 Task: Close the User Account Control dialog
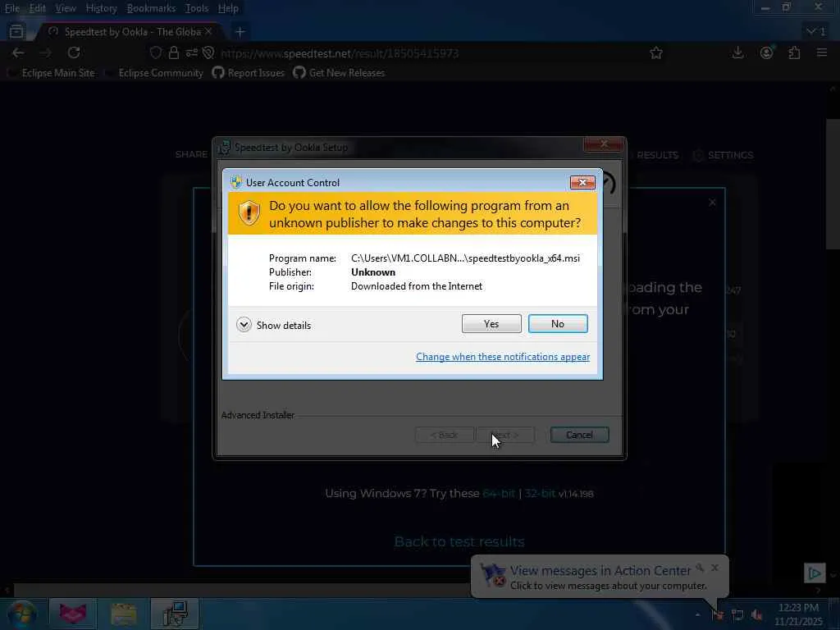tap(582, 183)
